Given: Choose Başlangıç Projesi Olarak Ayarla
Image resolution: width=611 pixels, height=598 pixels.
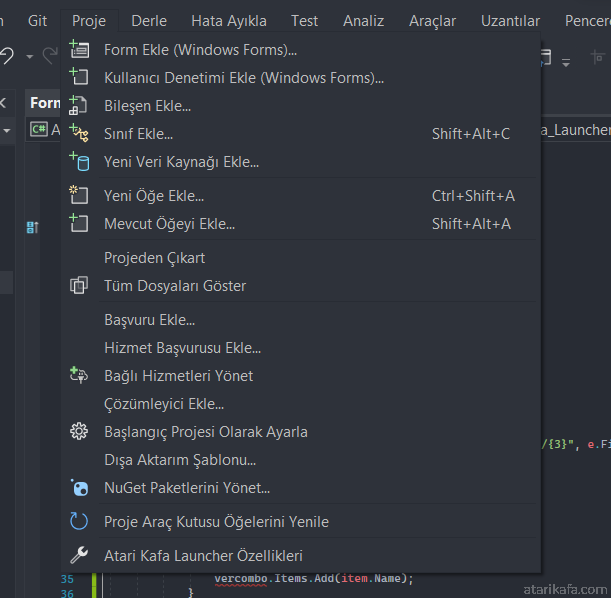Looking at the screenshot, I should pos(300,432).
